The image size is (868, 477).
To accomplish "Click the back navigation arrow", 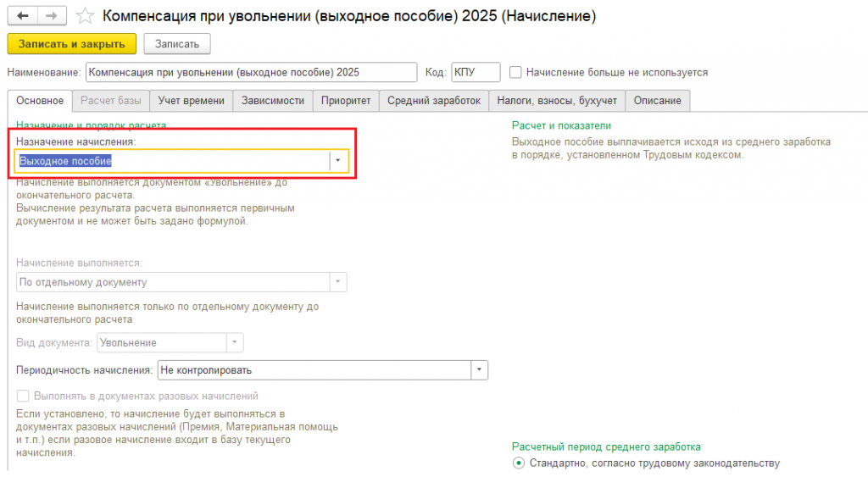I will coord(23,16).
